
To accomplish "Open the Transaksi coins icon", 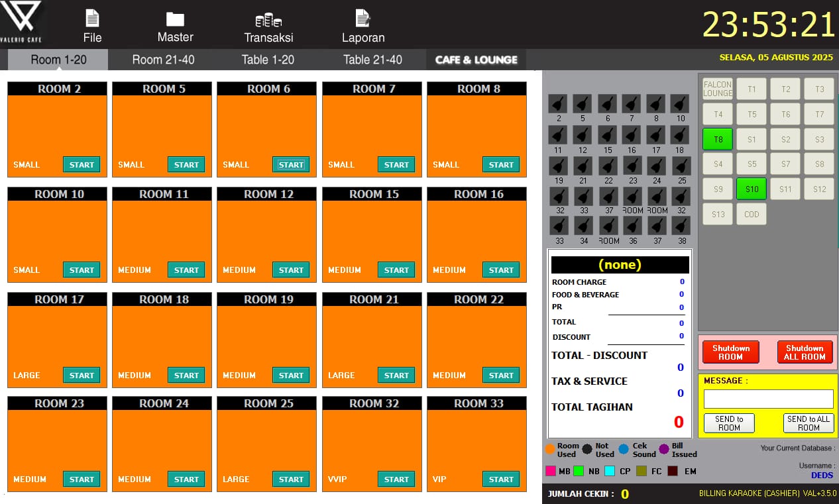I will (x=268, y=20).
